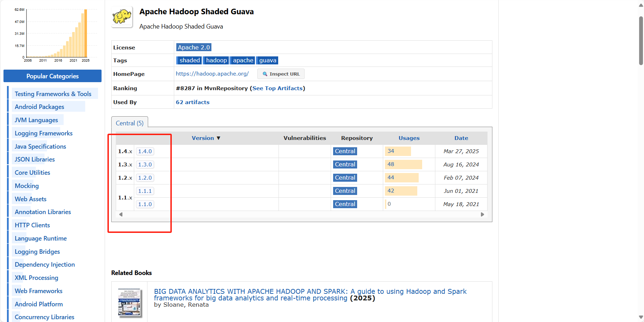Open Web Frameworks category
This screenshot has width=644, height=322.
point(39,291)
